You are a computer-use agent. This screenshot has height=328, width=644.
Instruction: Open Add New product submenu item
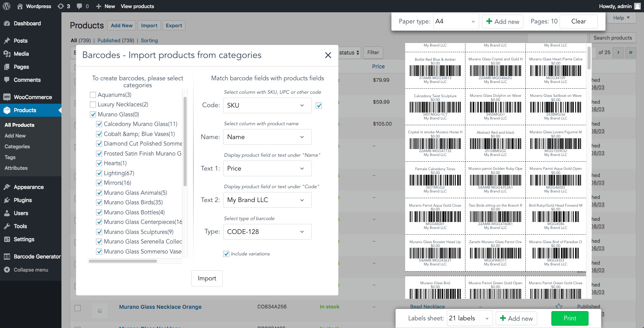15,136
